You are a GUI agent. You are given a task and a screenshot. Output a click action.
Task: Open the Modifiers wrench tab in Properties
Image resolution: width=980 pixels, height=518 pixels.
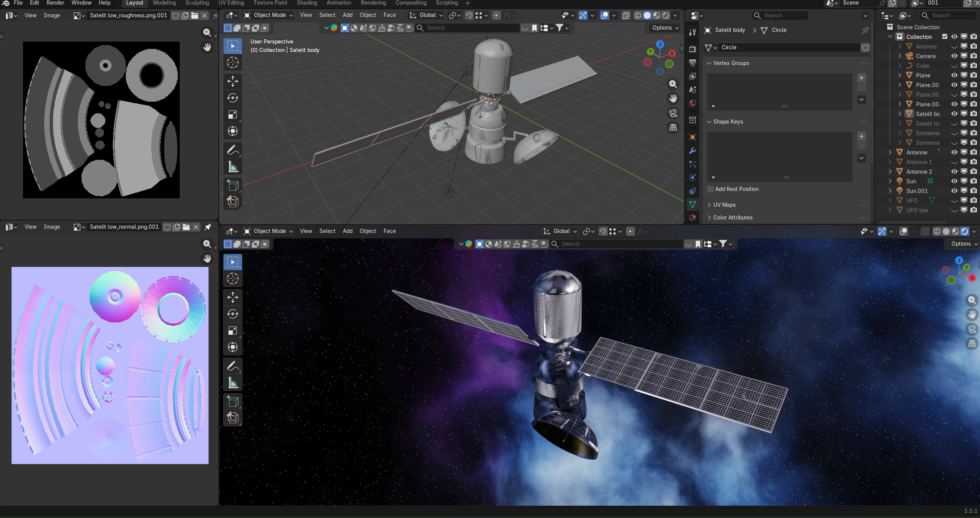coord(692,151)
